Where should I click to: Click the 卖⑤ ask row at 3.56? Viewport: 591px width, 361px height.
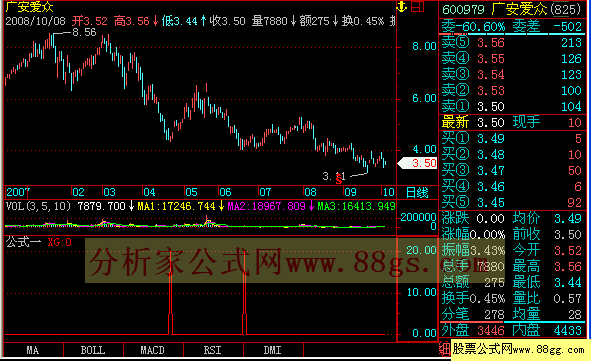point(512,43)
